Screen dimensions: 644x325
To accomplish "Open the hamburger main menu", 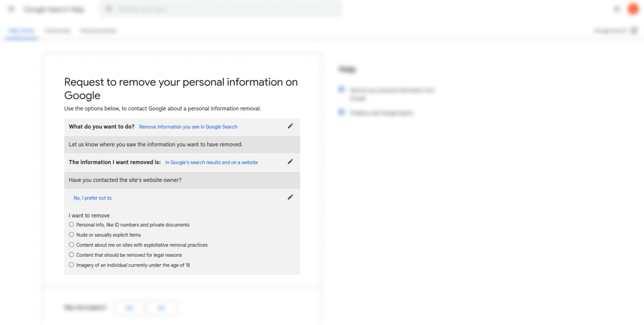I will [x=12, y=9].
